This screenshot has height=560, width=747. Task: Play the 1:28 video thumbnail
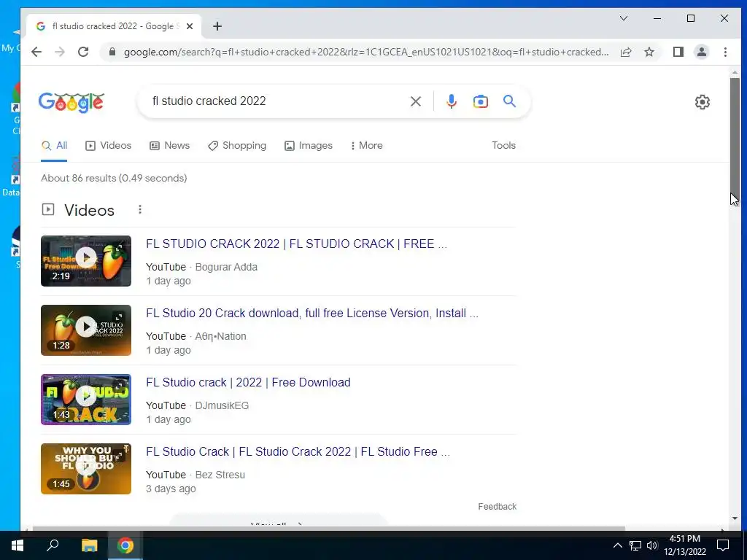86,330
